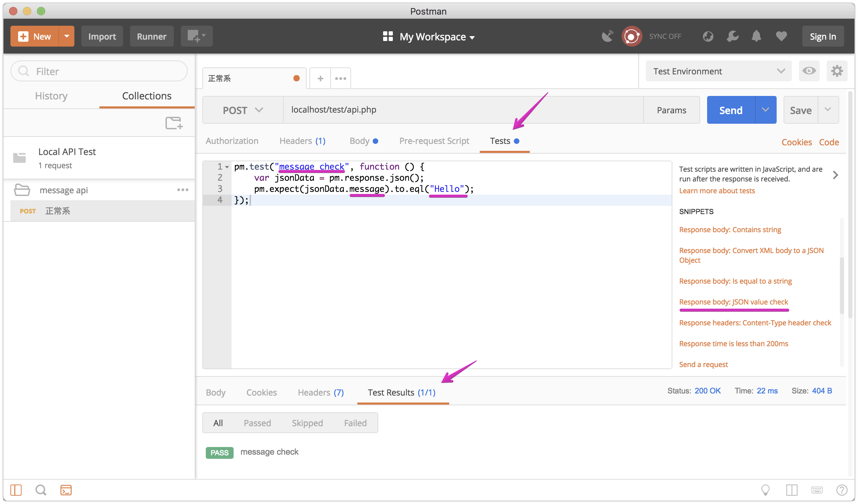Open the request Body tab
This screenshot has height=504, width=858.
(x=364, y=141)
